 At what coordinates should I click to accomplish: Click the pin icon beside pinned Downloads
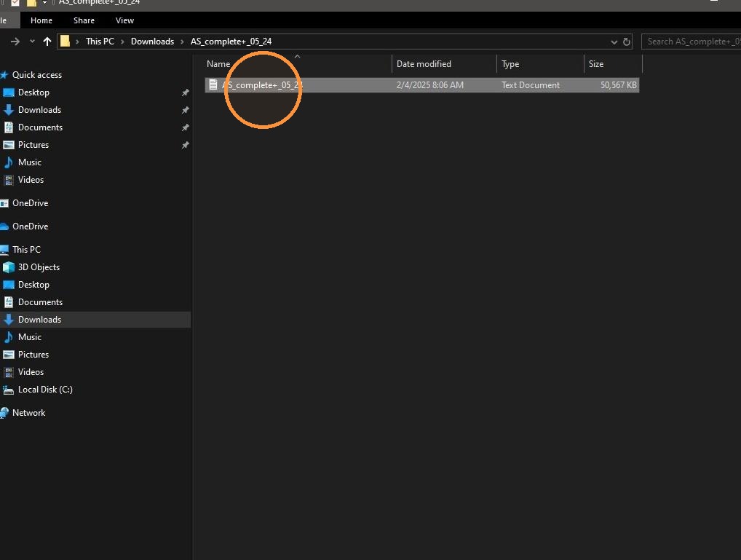(x=185, y=110)
